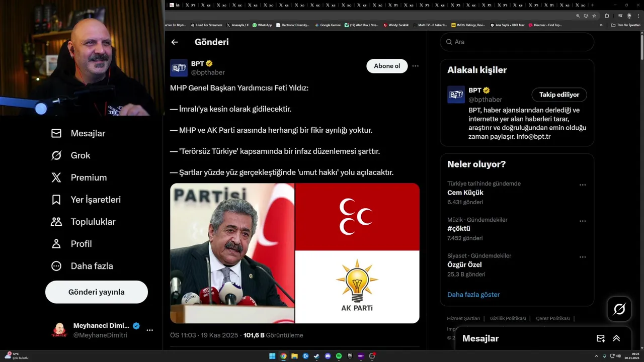Open Epic Games launcher from taskbar

[x=350, y=356]
